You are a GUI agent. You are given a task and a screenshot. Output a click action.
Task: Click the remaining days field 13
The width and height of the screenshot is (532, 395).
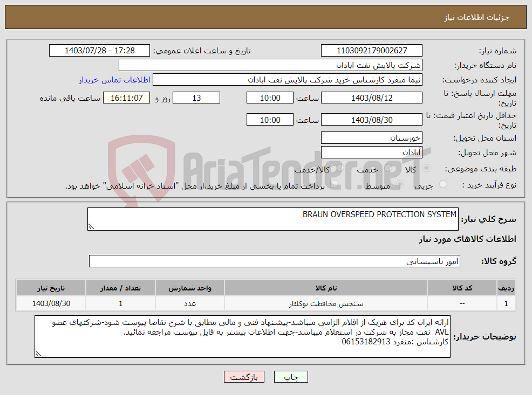click(196, 98)
